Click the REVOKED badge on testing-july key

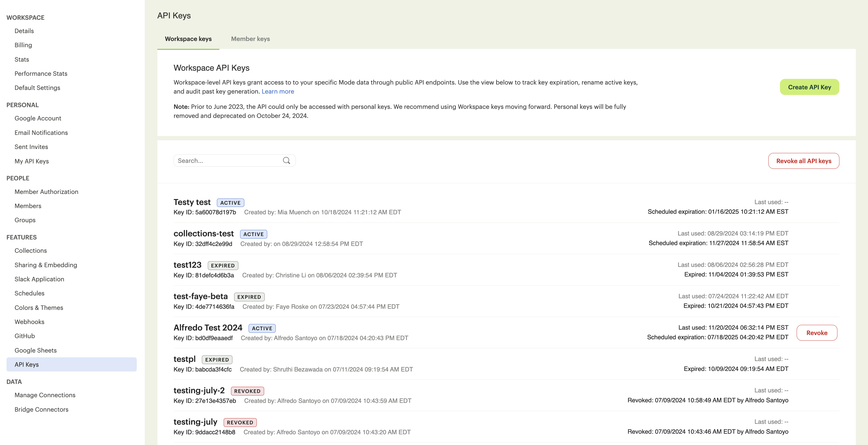click(x=239, y=422)
